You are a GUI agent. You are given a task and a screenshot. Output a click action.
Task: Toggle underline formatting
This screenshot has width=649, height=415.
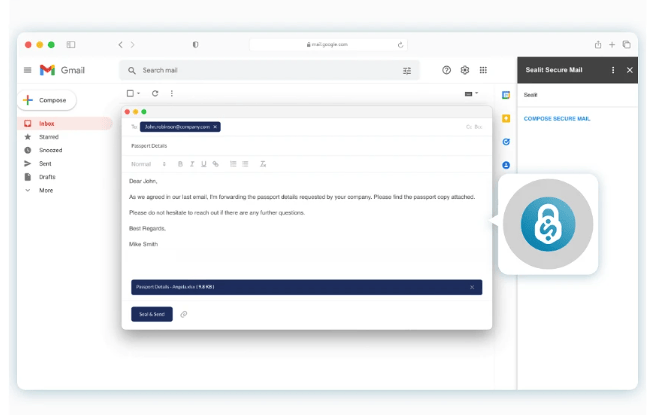click(204, 163)
